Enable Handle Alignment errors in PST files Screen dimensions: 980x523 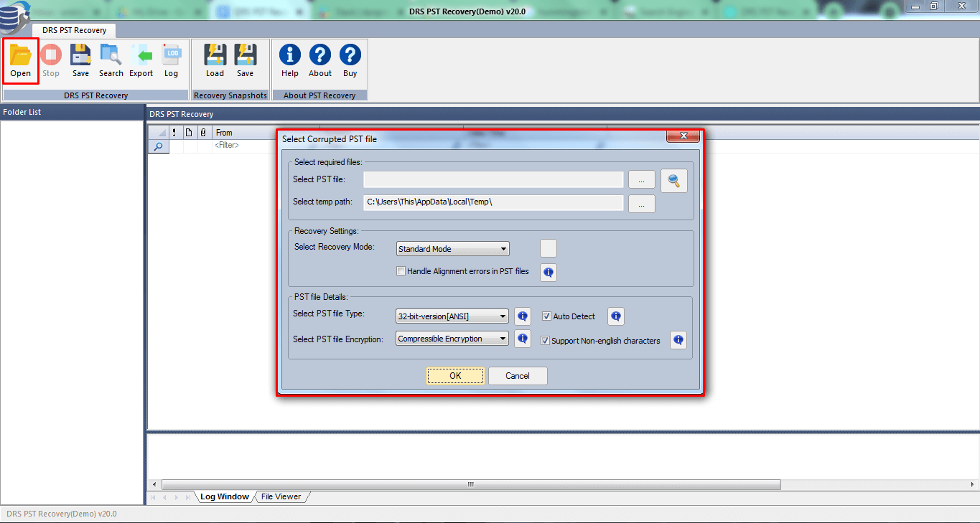pyautogui.click(x=402, y=271)
